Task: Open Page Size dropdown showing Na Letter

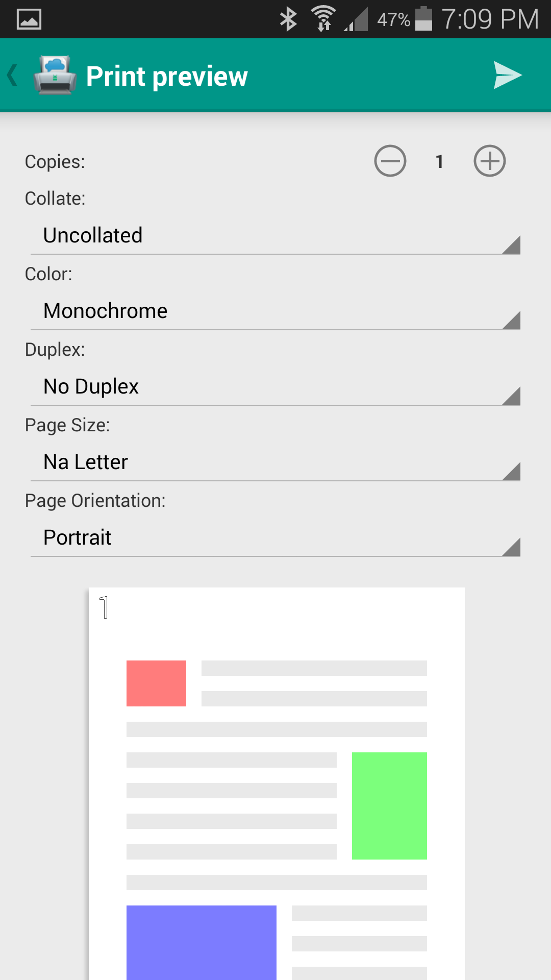Action: 275,462
